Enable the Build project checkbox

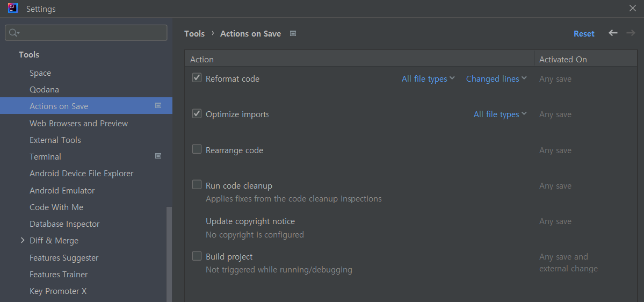(x=197, y=256)
